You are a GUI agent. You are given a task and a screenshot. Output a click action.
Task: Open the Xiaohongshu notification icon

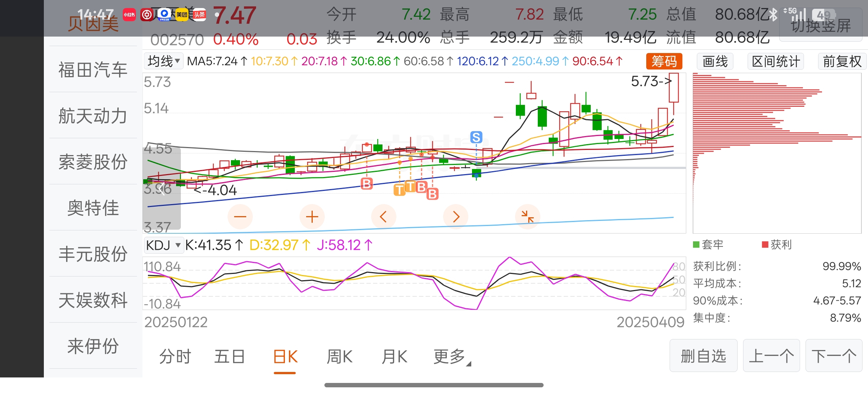click(129, 15)
